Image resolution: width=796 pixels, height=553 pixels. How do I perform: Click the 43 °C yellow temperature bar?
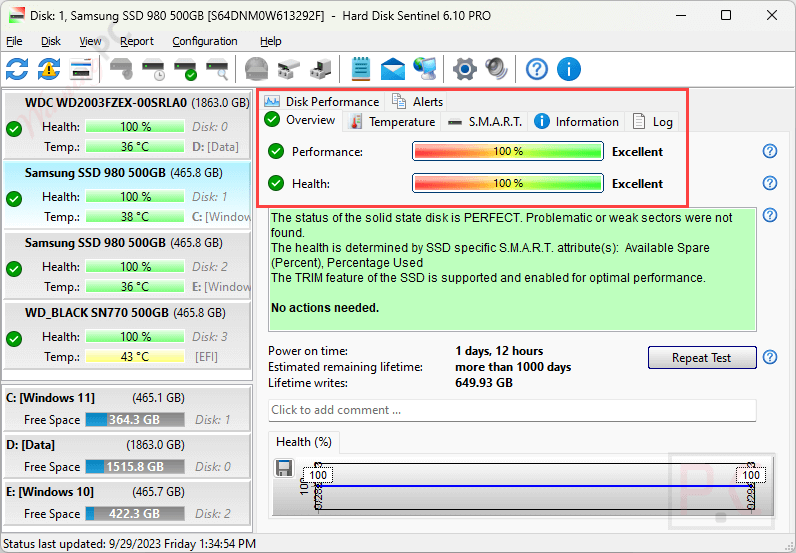(135, 356)
